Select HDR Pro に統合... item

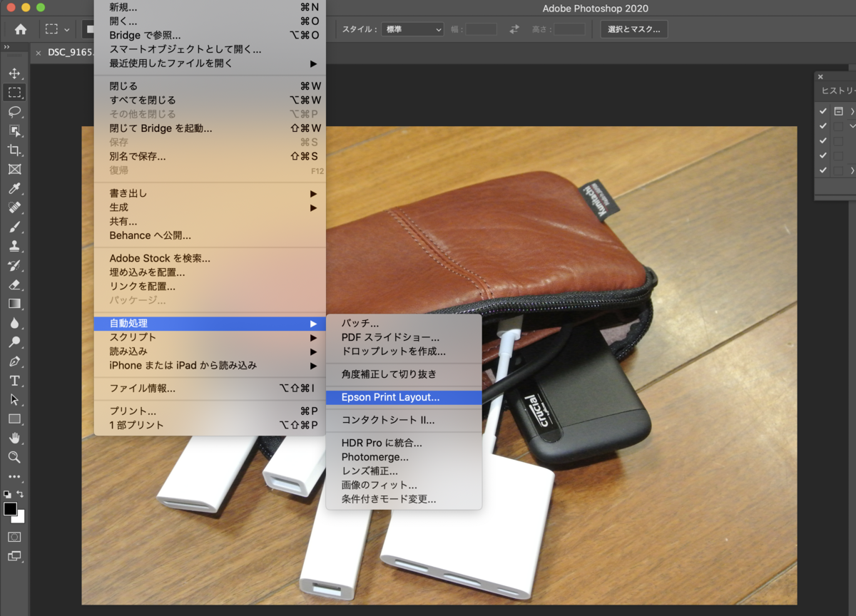click(x=404, y=443)
